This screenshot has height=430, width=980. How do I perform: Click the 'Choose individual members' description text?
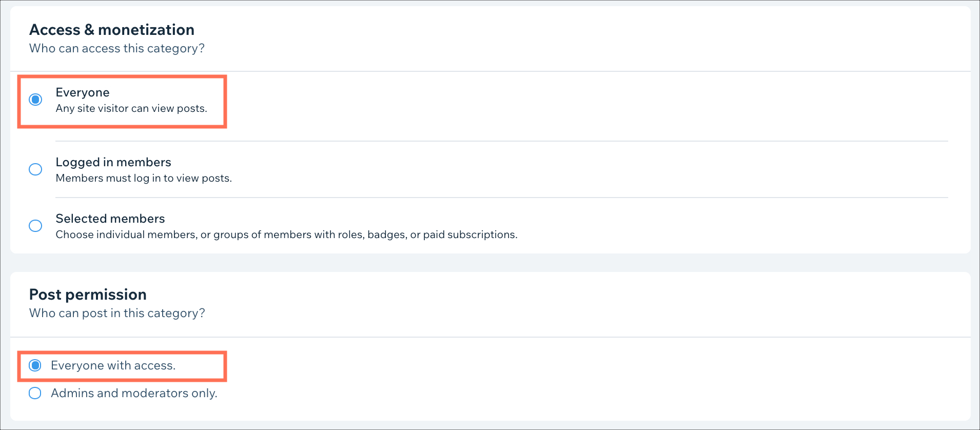coord(286,234)
